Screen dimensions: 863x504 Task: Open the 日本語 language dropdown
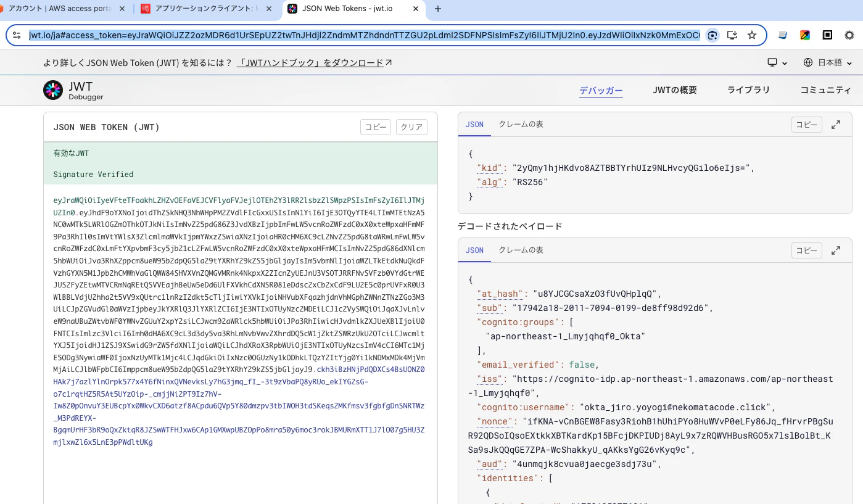[828, 62]
